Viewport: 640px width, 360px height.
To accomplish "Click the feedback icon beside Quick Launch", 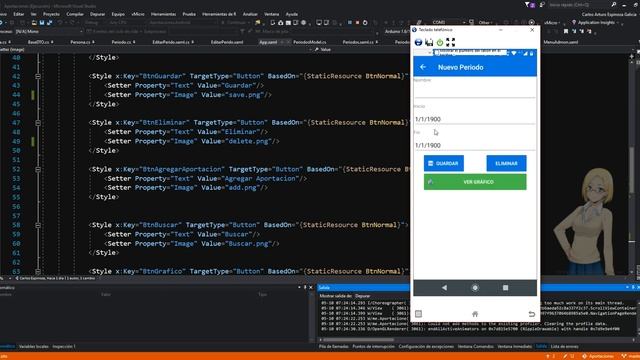I will coord(542,4).
